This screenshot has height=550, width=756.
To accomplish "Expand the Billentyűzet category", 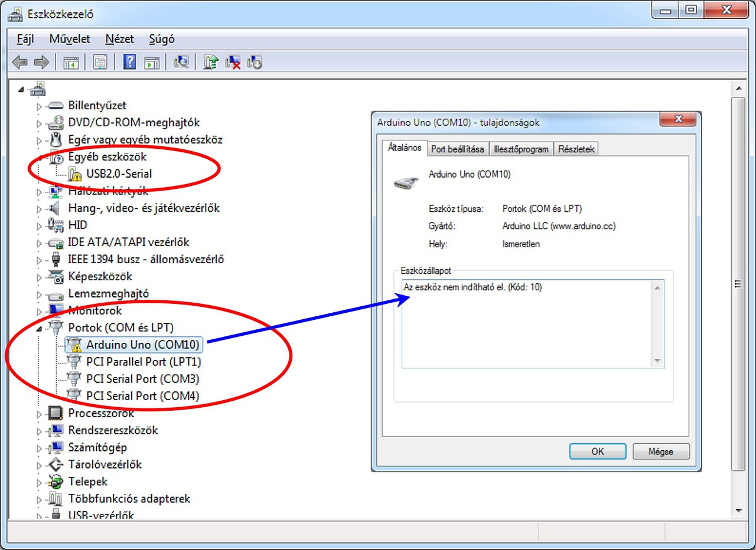I will [x=40, y=107].
